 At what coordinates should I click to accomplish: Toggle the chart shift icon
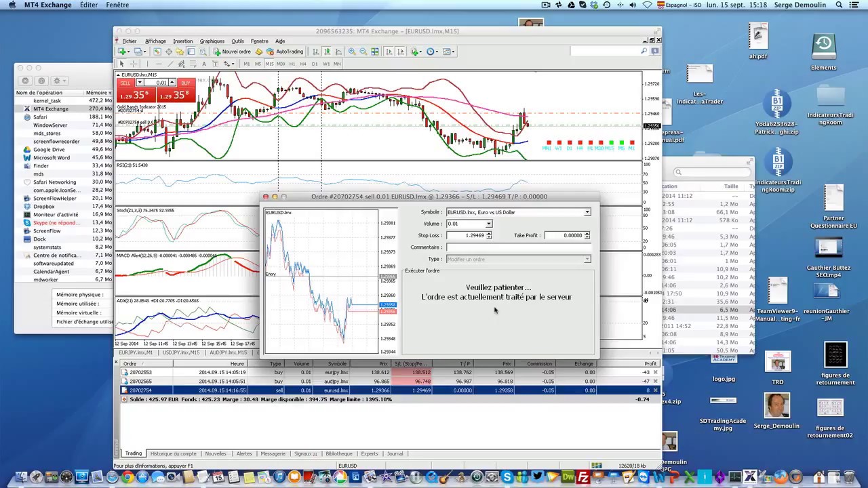coord(400,52)
